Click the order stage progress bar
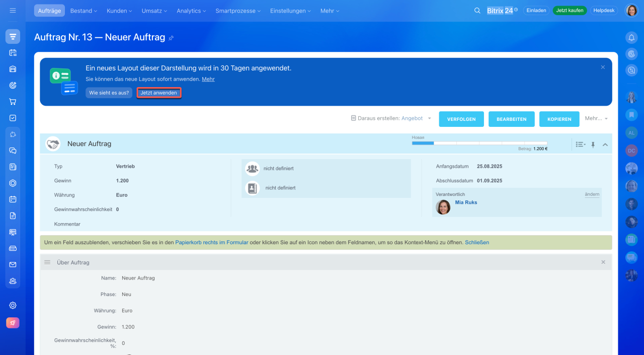Screen dimensions: 644x355 click(x=479, y=143)
